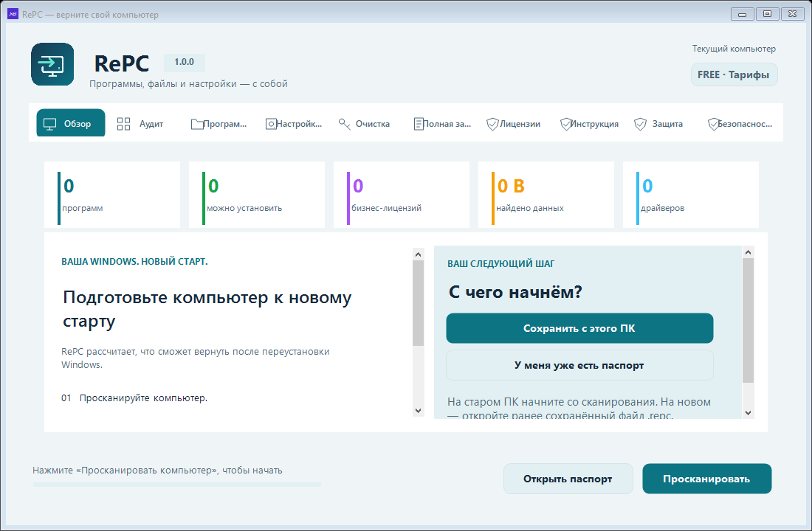Viewport: 812px width, 531px height.
Task: Select the Лицензии tab
Action: (514, 124)
